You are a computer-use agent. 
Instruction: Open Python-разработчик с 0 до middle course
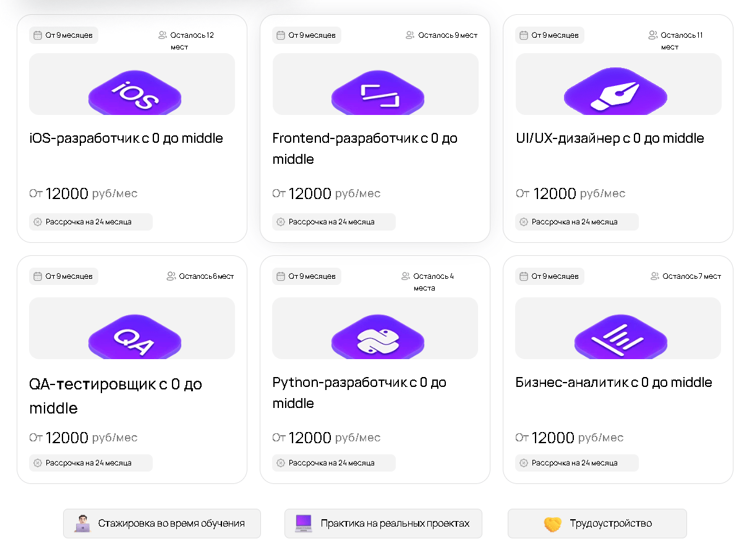(359, 392)
